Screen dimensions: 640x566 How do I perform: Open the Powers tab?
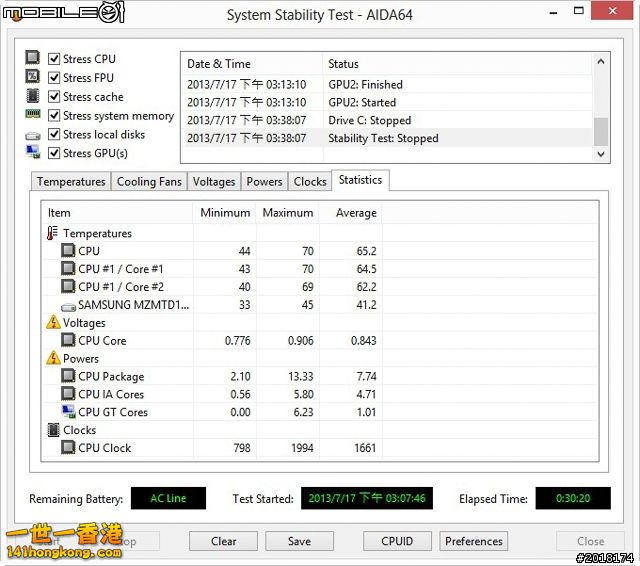pos(264,182)
